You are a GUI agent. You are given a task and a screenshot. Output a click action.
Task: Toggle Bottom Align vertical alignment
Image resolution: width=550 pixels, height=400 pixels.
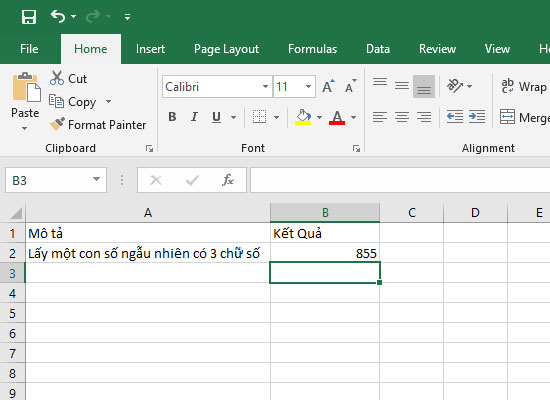pyautogui.click(x=424, y=86)
